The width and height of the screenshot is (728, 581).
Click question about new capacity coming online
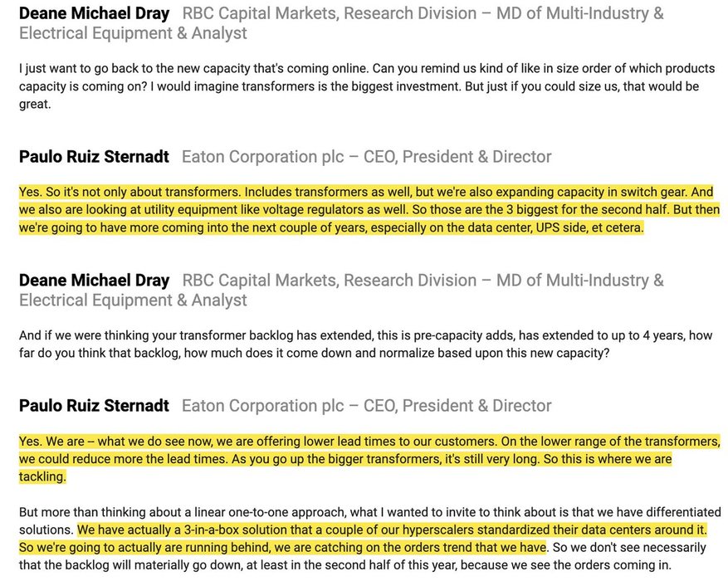367,86
